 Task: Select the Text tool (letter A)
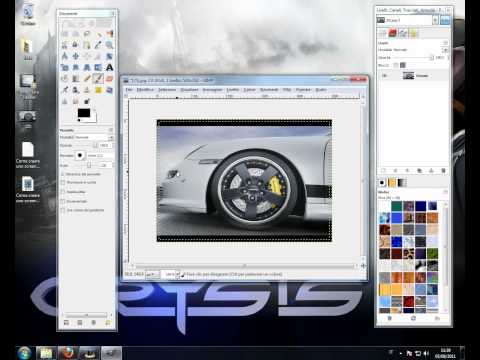pyautogui.click(x=109, y=67)
